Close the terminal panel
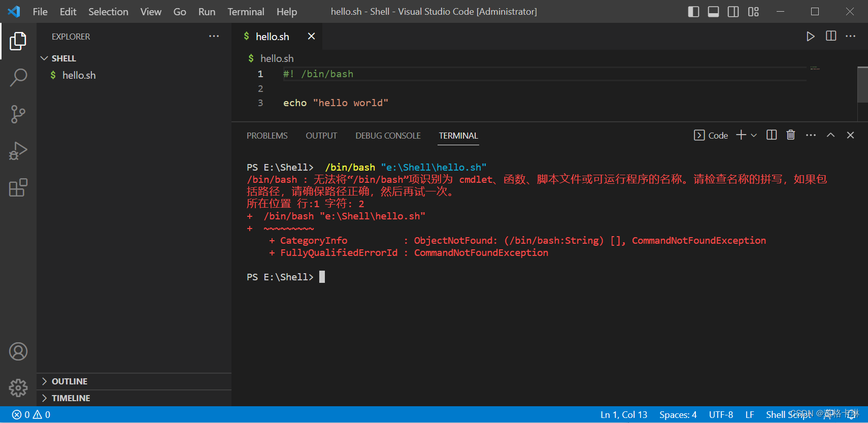The width and height of the screenshot is (868, 423). 851,135
